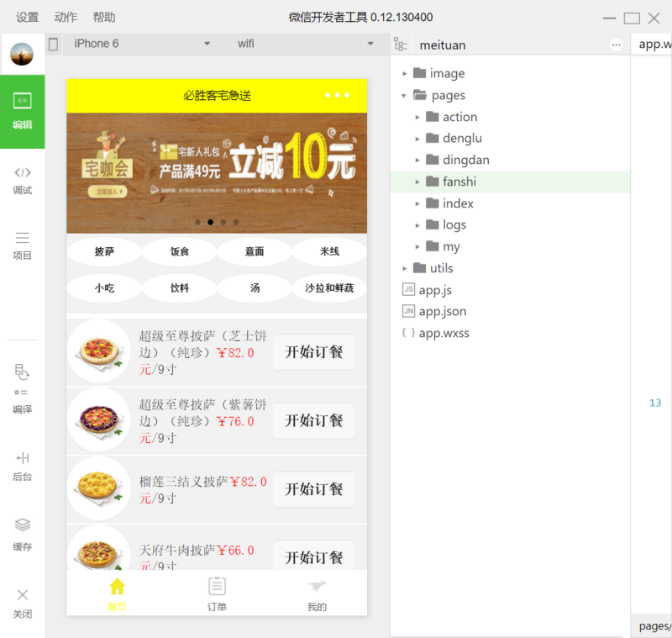672x638 pixels.
Task: Switch to the 调试 (Debug) sidebar panel
Action: pyautogui.click(x=23, y=181)
